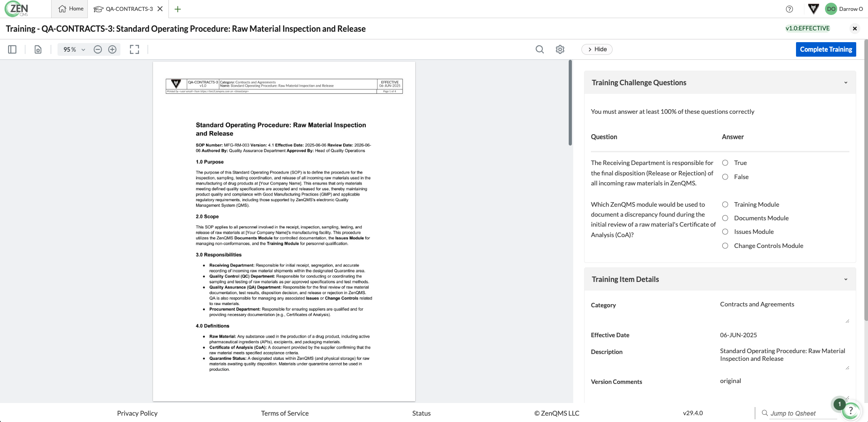868x422 pixels.
Task: Select True for Receiving Department question
Action: tap(725, 163)
